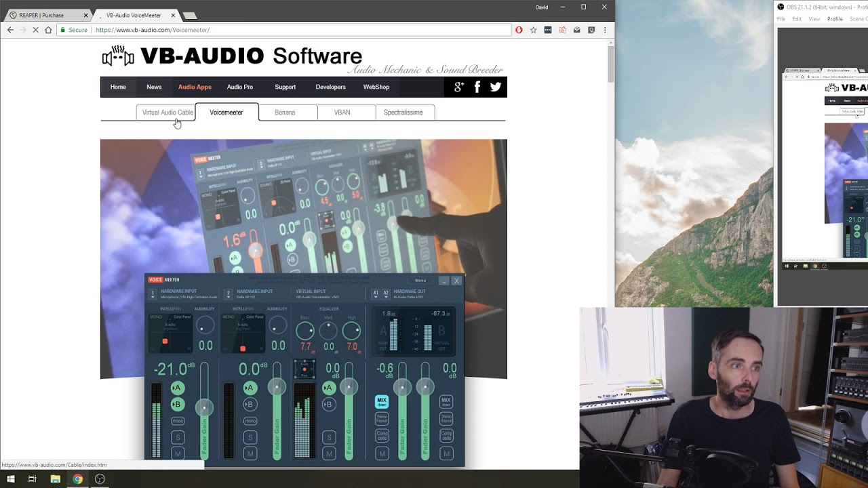Go to Home in site navigation

click(118, 87)
